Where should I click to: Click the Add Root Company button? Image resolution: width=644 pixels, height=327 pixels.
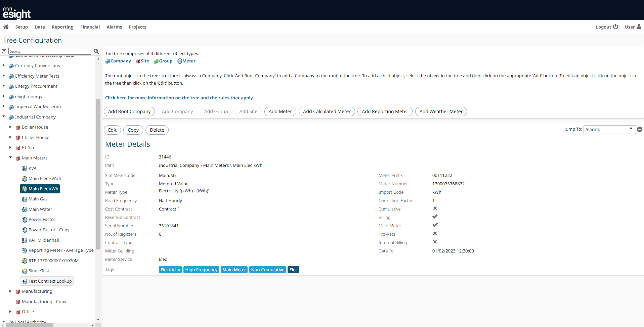[x=129, y=111]
